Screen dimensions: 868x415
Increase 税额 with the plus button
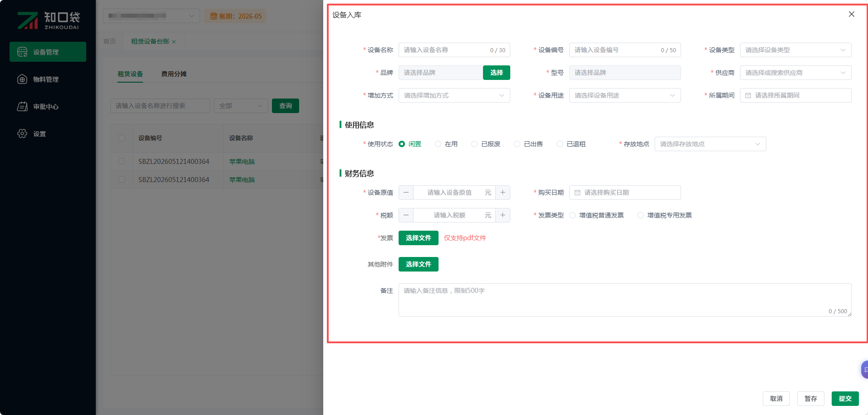[x=503, y=215]
